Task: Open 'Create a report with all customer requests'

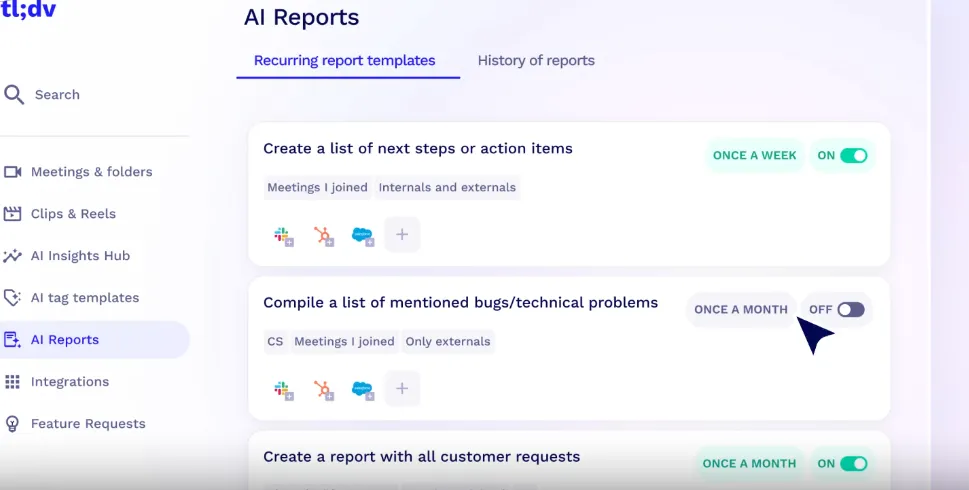Action: click(421, 457)
